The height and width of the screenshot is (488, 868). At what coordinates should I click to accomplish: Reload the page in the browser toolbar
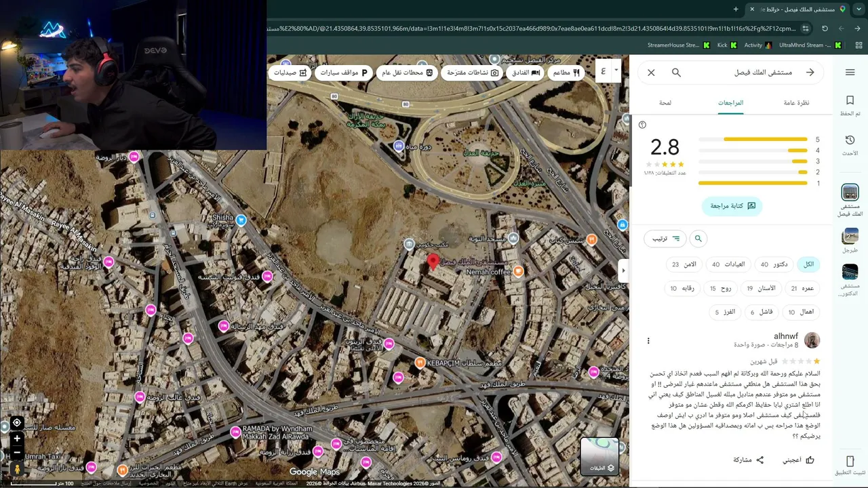coord(825,28)
